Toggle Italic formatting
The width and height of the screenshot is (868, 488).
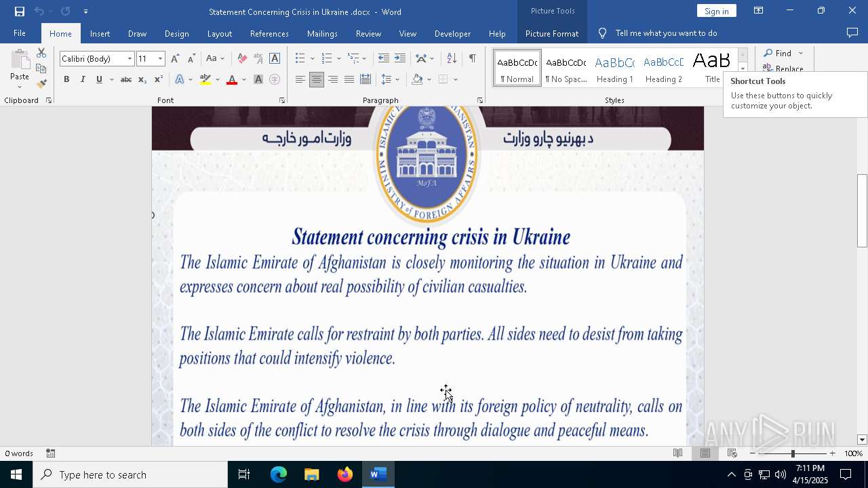(83, 79)
